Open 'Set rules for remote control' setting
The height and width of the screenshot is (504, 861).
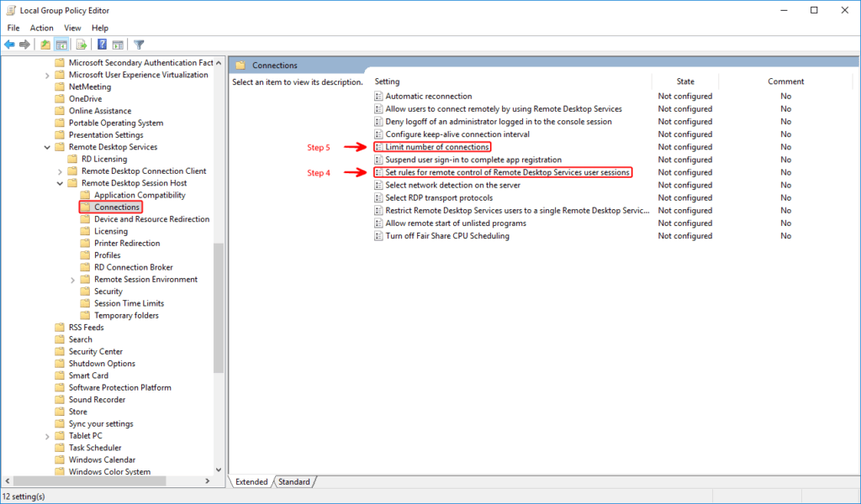pyautogui.click(x=504, y=171)
